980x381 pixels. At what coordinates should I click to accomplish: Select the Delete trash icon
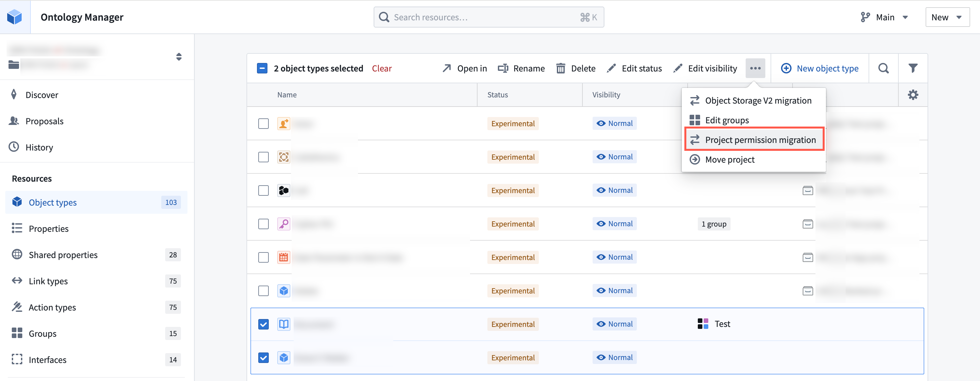tap(561, 68)
